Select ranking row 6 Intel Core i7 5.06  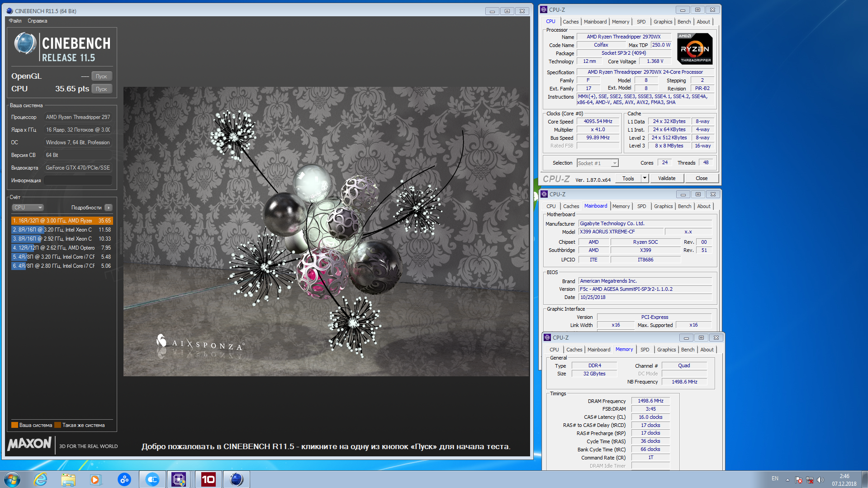(x=62, y=266)
